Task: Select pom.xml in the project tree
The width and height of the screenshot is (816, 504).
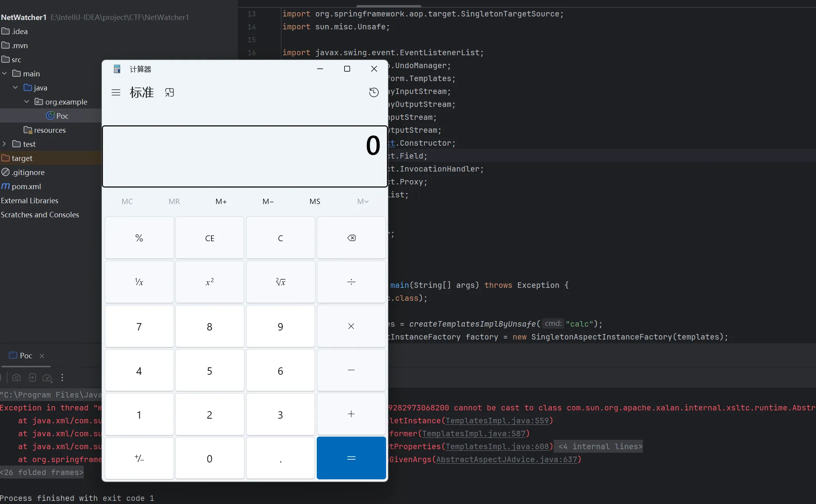Action: point(26,186)
